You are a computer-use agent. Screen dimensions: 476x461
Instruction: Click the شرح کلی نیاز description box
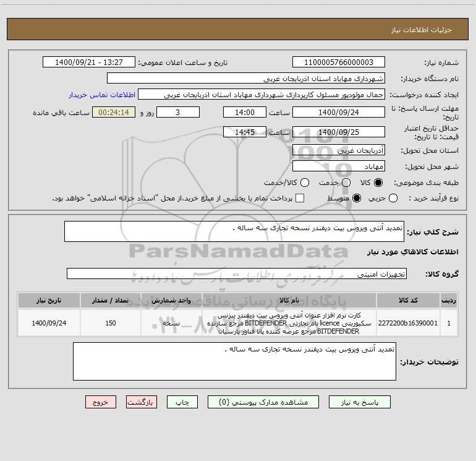[234, 231]
